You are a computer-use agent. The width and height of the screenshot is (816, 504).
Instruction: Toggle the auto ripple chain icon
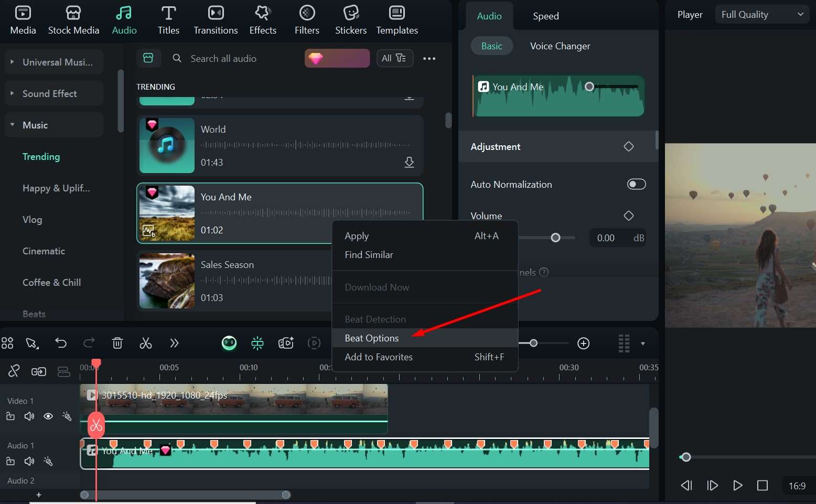[38, 371]
